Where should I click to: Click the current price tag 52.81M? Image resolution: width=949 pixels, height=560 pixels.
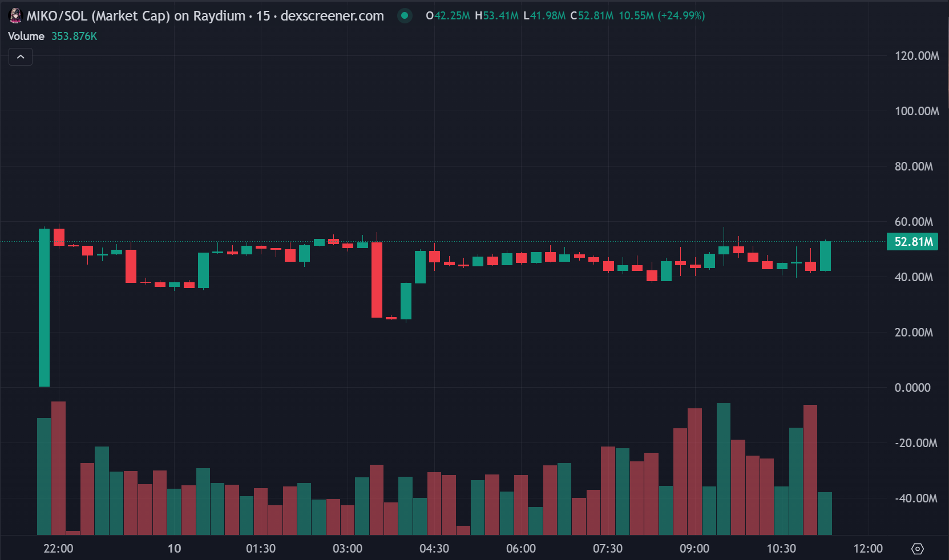click(x=912, y=242)
